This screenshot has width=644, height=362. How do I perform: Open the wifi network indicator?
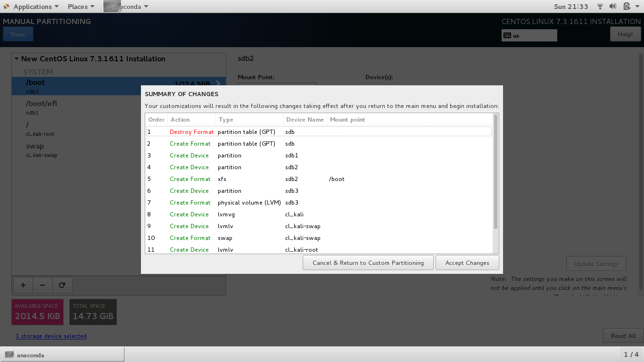point(600,7)
